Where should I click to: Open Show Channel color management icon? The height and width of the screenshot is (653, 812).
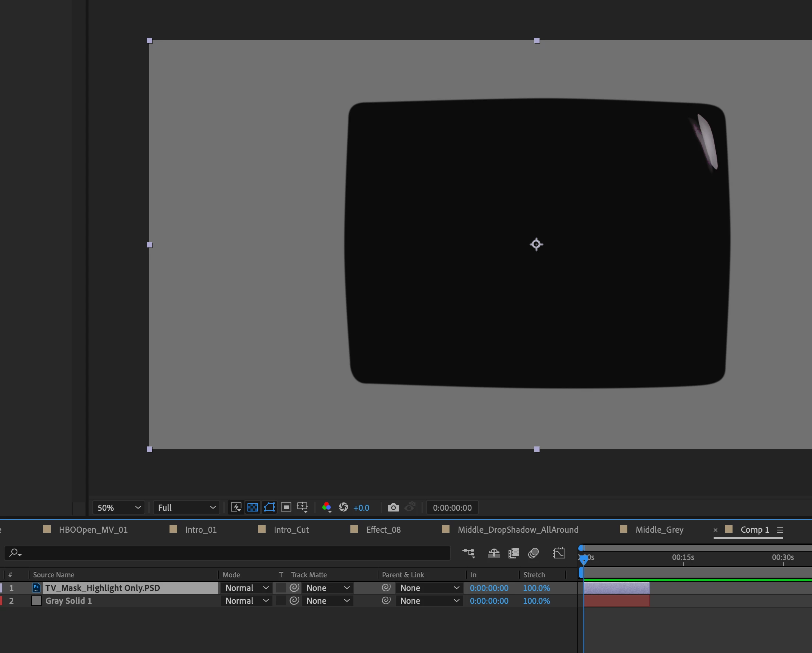point(327,507)
